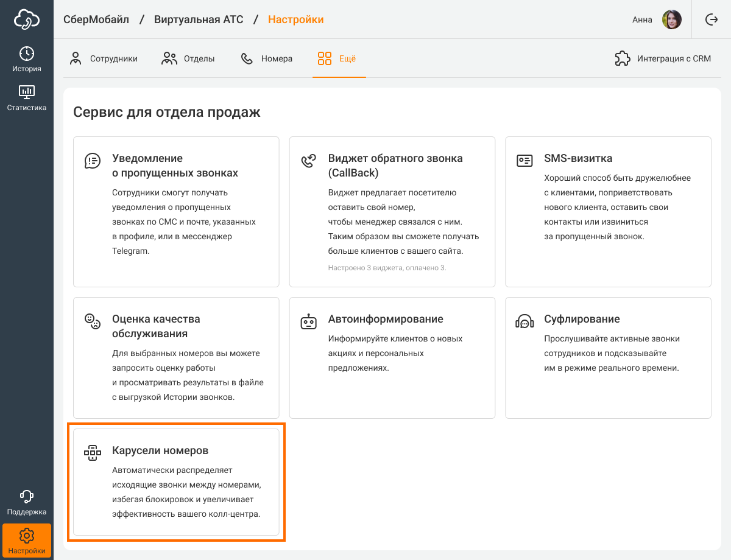This screenshot has width=731, height=560.
Task: Open История in the sidebar
Action: tap(27, 59)
